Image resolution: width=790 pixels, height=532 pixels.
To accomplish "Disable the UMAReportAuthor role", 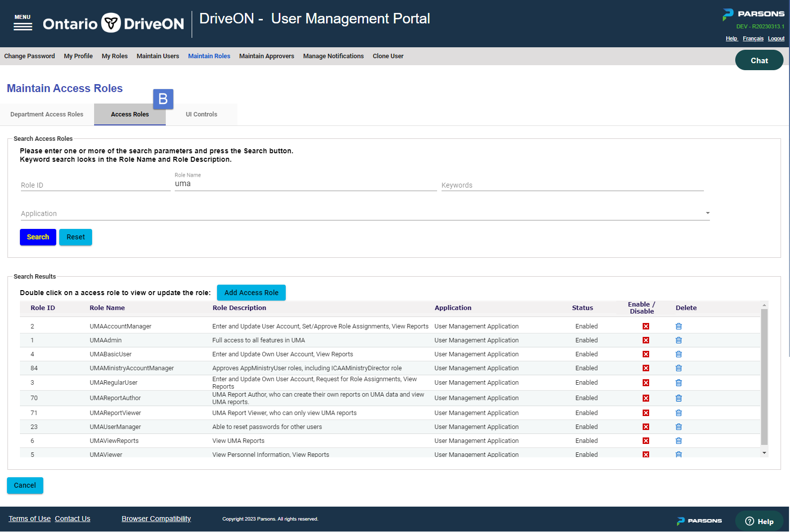I will (x=646, y=398).
